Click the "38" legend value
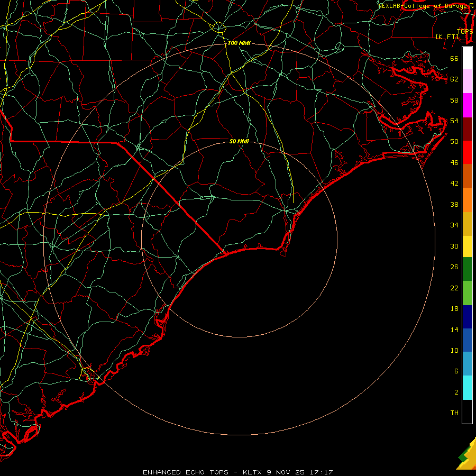This screenshot has height=476, width=476. pyautogui.click(x=454, y=205)
